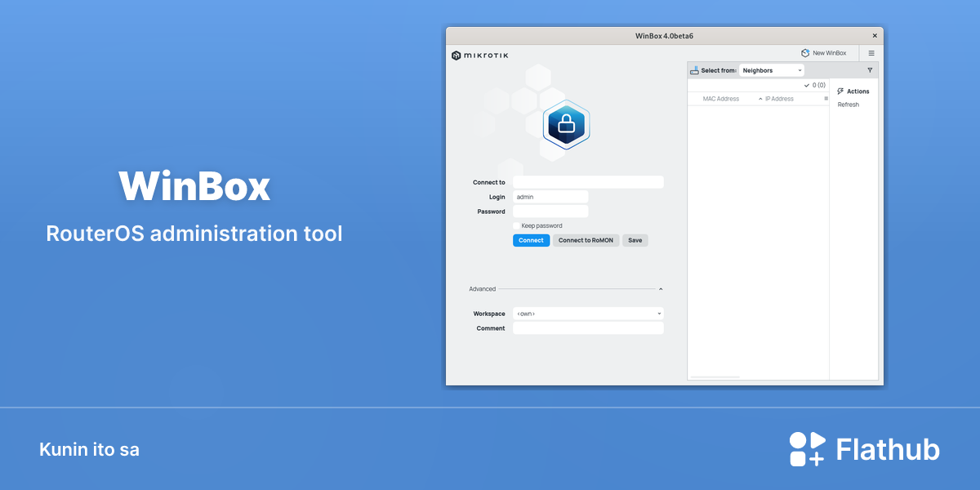980x490 pixels.
Task: Click the Kunin ito sa link
Action: click(89, 449)
